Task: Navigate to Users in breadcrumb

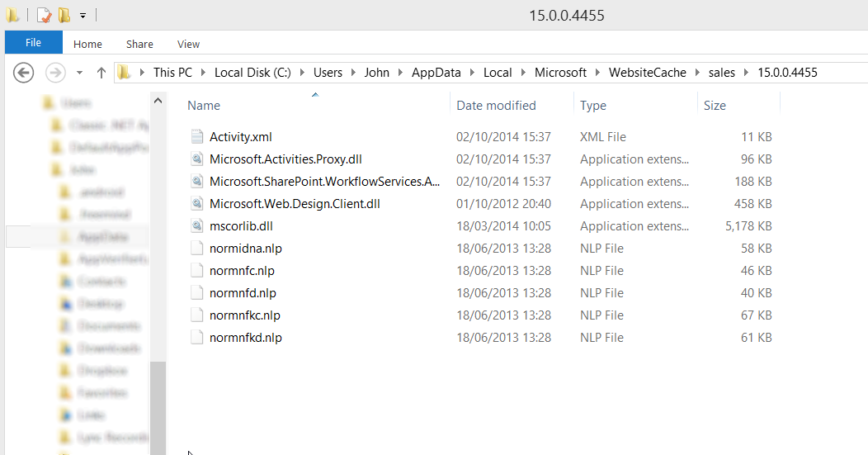Action: 328,73
